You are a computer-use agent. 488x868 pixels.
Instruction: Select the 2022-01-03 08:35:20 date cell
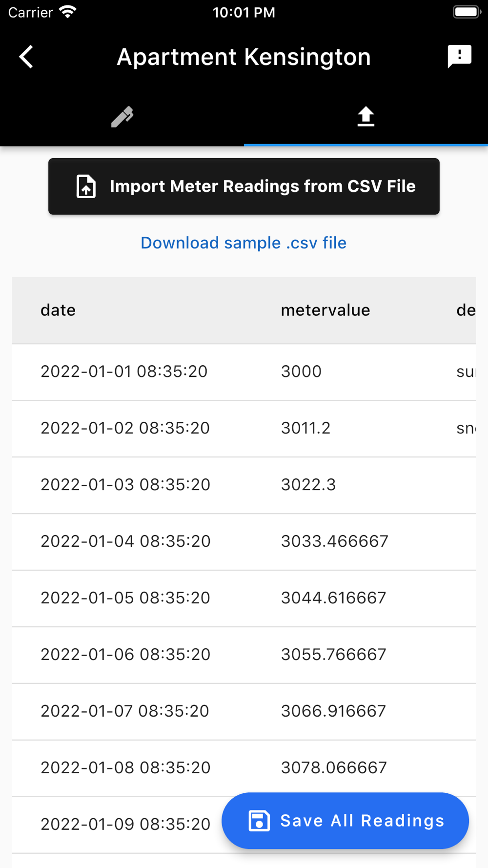coord(125,485)
